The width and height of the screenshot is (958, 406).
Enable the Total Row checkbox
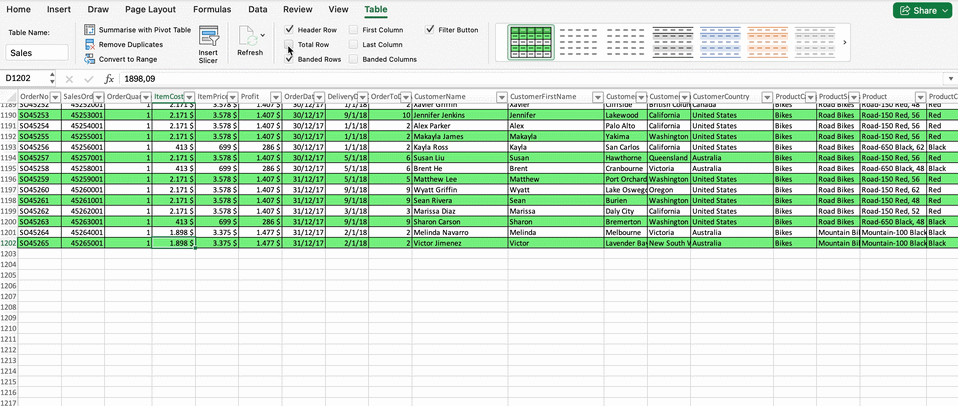pos(289,45)
